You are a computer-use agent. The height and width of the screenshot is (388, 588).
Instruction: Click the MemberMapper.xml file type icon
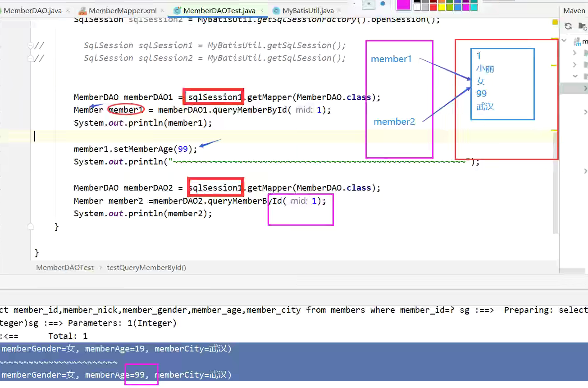tap(82, 10)
